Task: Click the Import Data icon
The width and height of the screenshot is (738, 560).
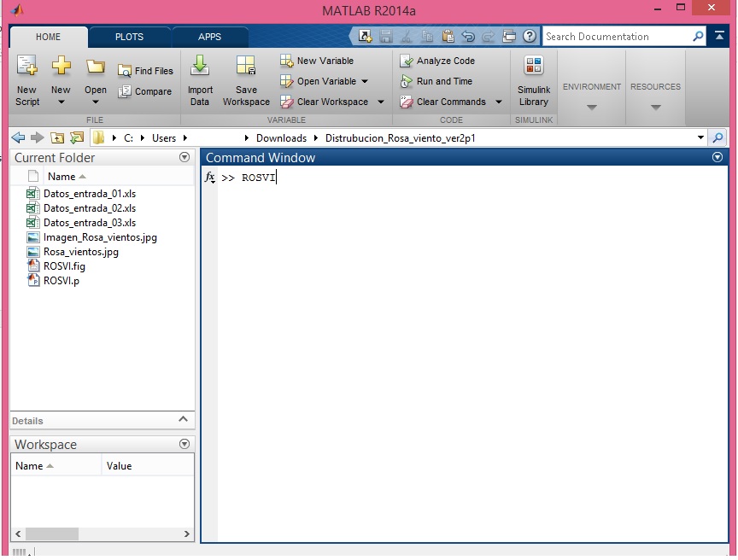Action: coord(200,66)
